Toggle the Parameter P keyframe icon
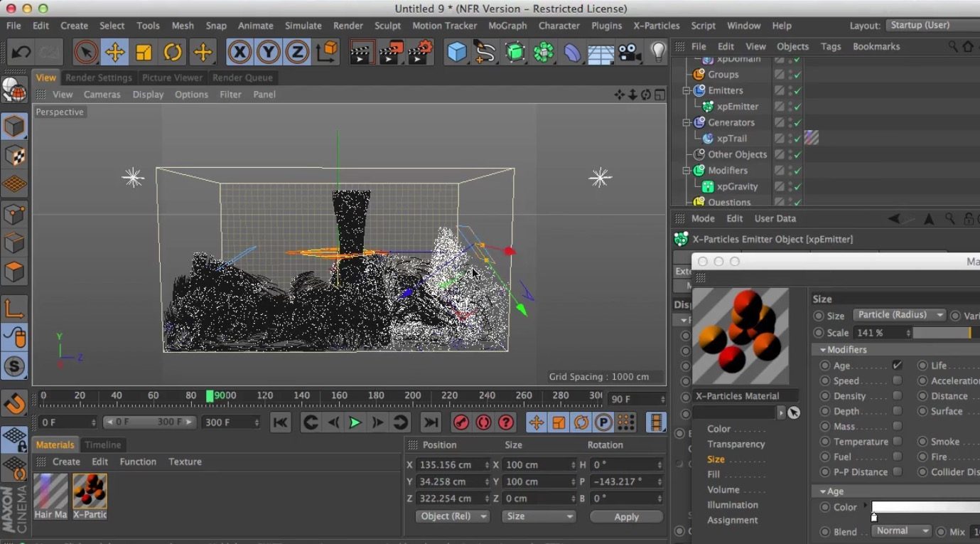Image resolution: width=980 pixels, height=544 pixels. click(603, 422)
